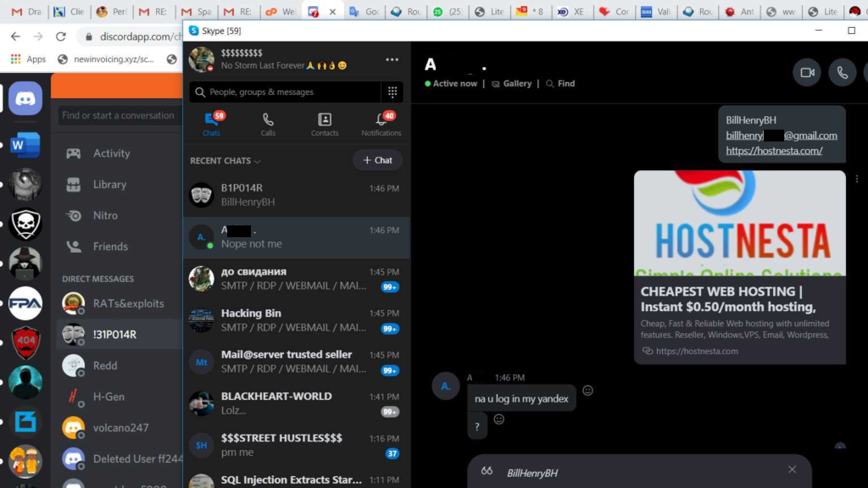Click Find in Skype chat header
The width and height of the screenshot is (868, 488).
(x=560, y=84)
